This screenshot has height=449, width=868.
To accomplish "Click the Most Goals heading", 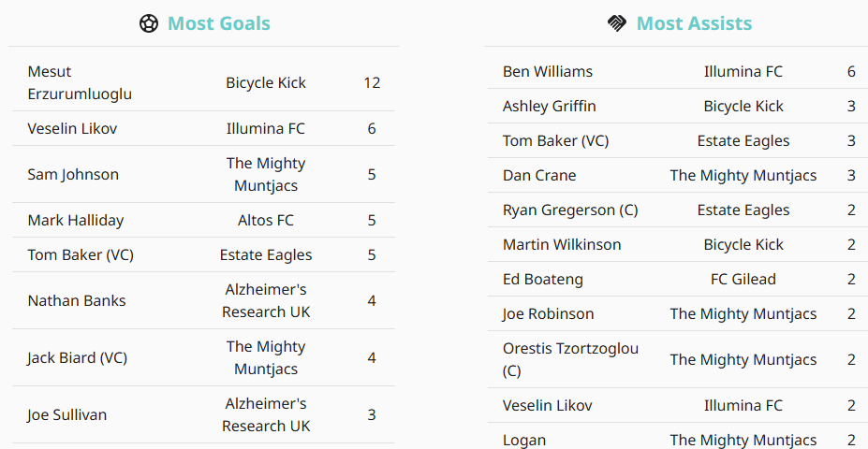I will [x=218, y=23].
